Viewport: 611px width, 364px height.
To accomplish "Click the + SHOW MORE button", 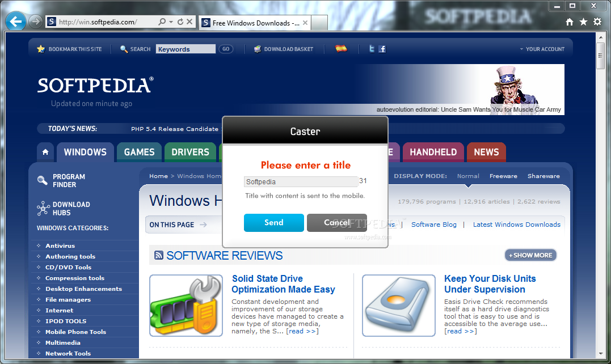I will pos(530,255).
